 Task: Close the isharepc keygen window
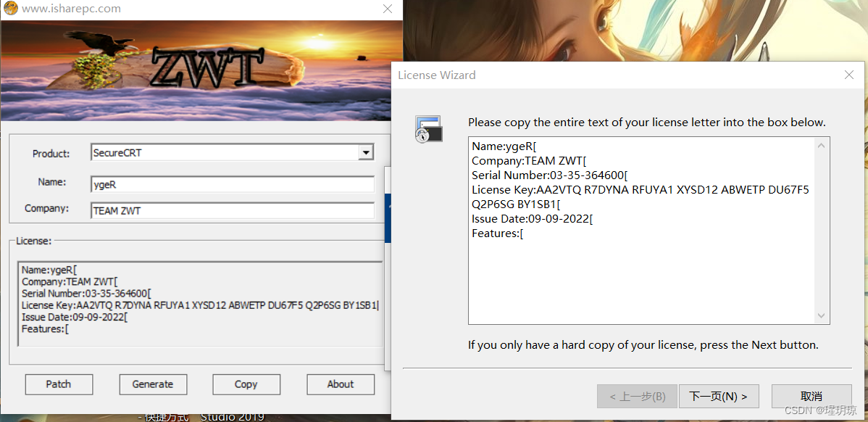tap(388, 9)
